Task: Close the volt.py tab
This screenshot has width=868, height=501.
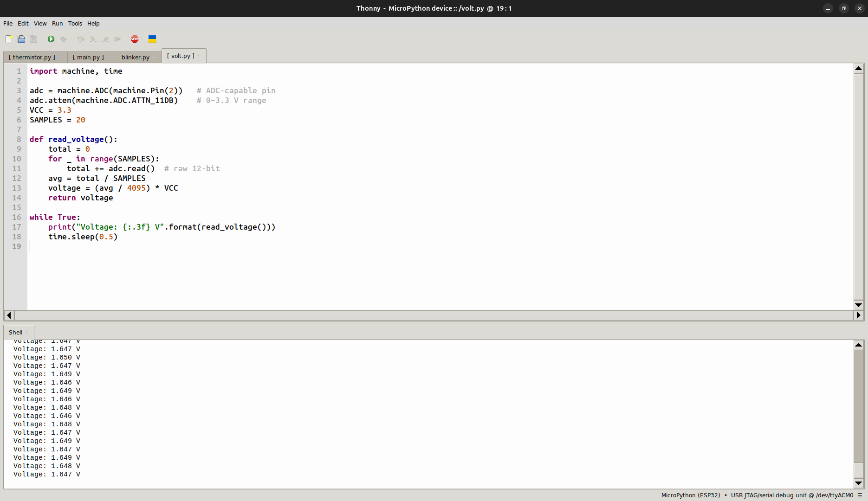Action: click(199, 55)
